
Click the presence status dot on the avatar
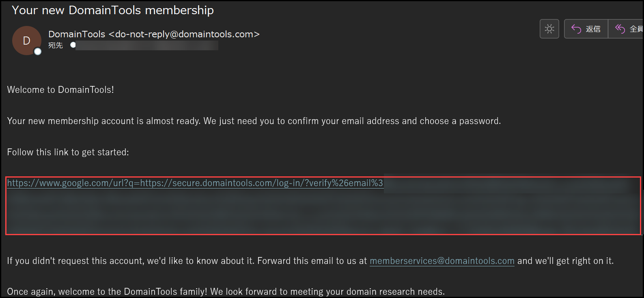coord(38,51)
